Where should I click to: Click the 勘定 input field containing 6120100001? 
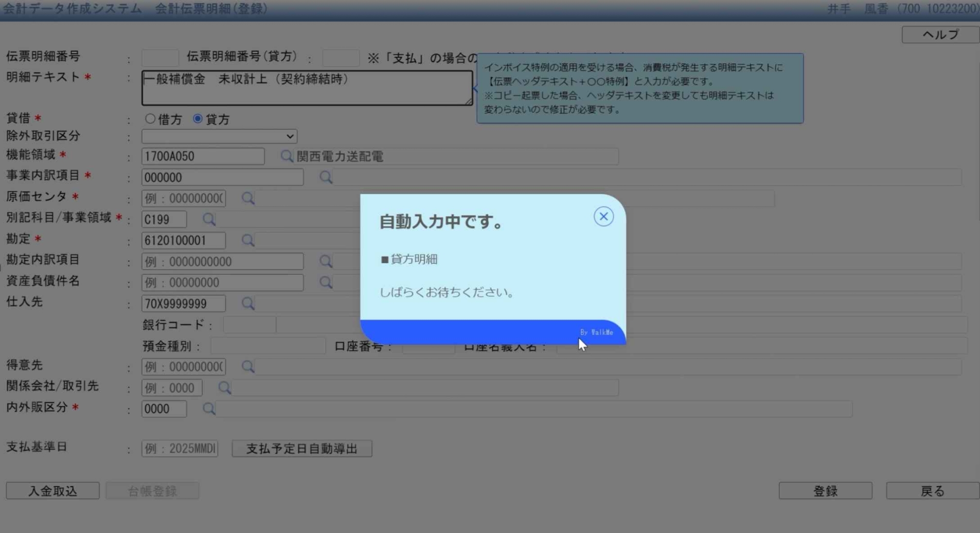[183, 240]
